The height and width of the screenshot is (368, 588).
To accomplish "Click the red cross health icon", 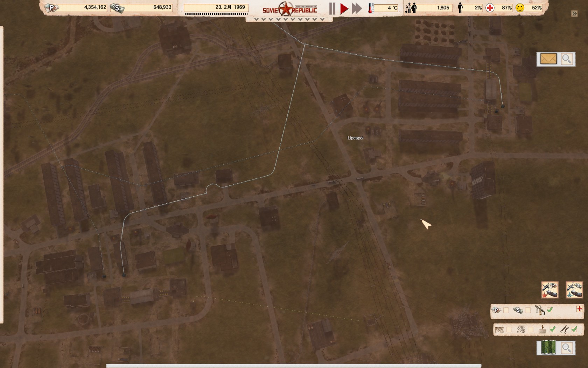I will (490, 8).
